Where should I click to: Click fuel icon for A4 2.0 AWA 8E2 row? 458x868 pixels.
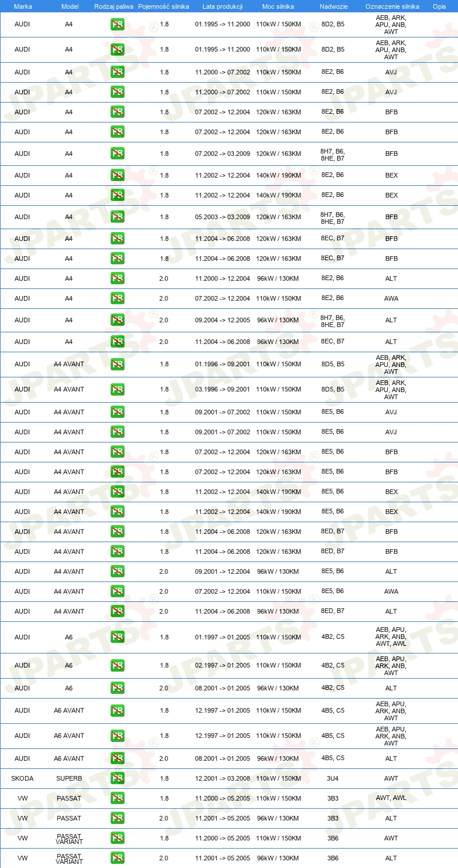click(118, 298)
